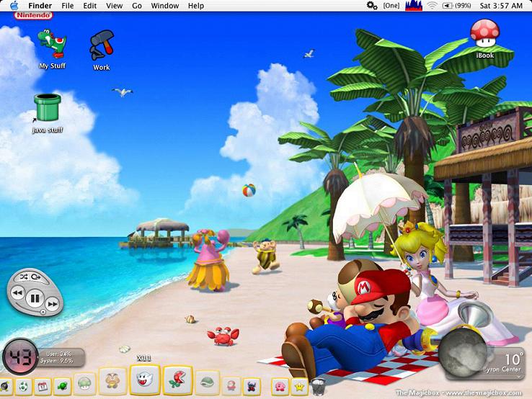The height and width of the screenshot is (399, 532).
Task: Open the [One] menu bar item
Action: 391,6
